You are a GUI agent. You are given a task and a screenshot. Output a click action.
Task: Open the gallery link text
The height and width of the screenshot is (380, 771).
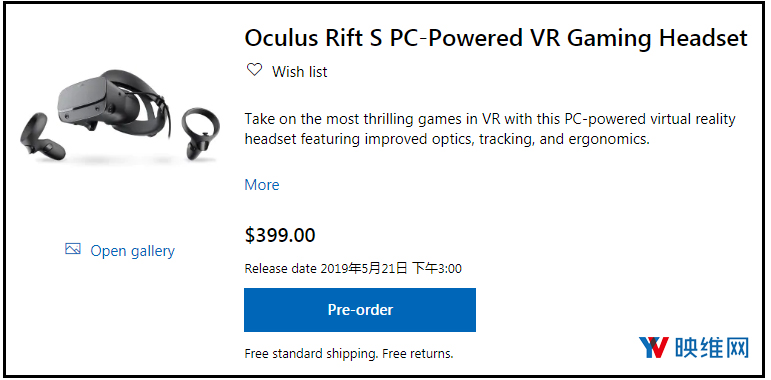point(132,251)
